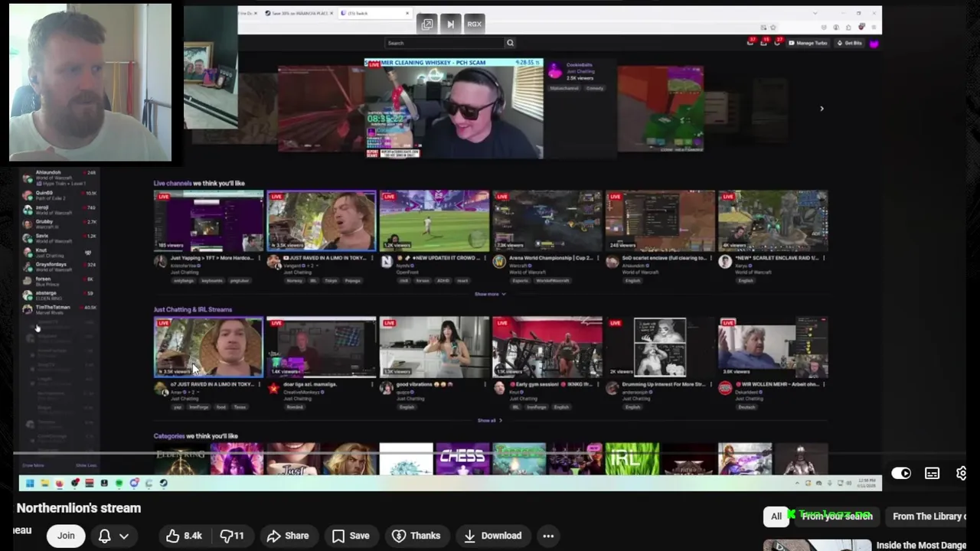Image resolution: width=980 pixels, height=551 pixels.
Task: Click the RGX overlay button
Action: click(474, 24)
